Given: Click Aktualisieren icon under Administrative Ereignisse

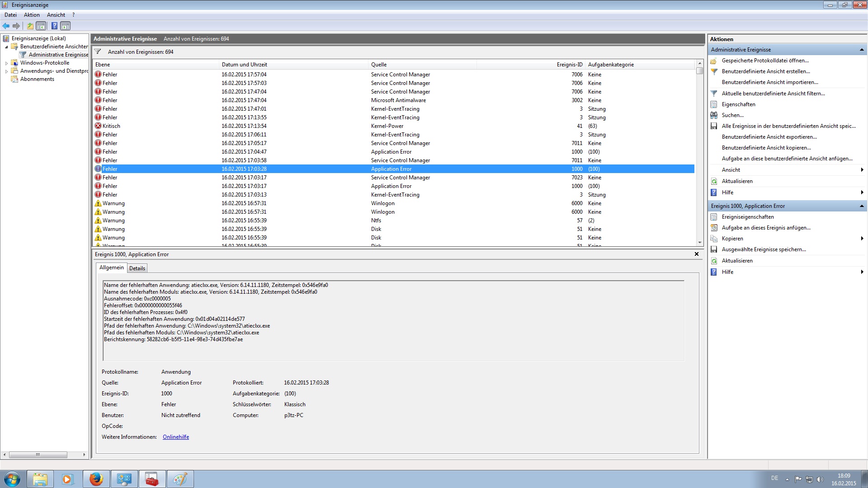Looking at the screenshot, I should pyautogui.click(x=714, y=181).
